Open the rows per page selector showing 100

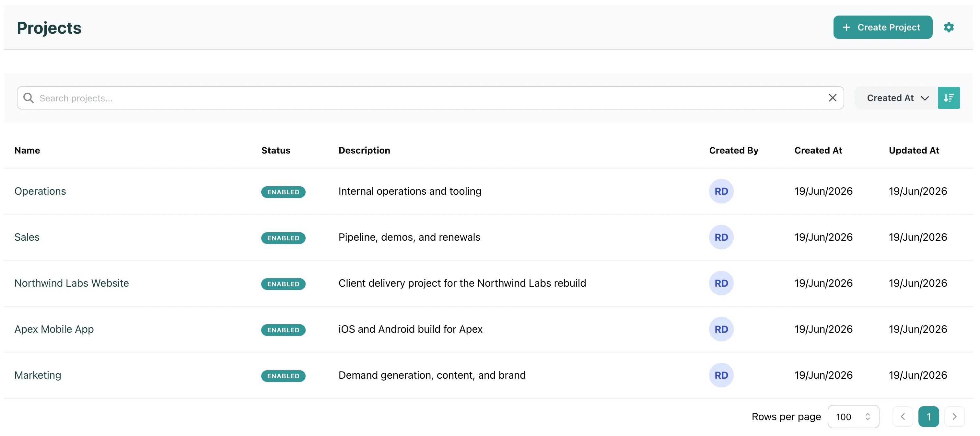tap(853, 417)
